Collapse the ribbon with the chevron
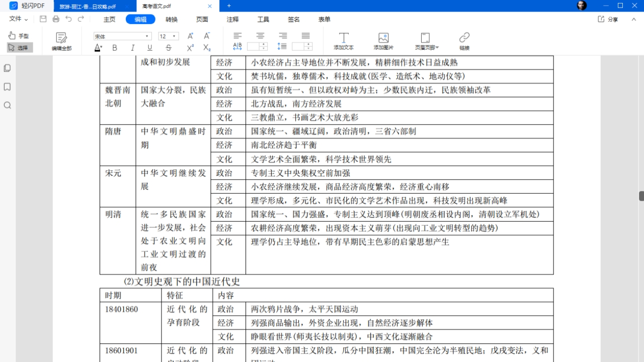The height and width of the screenshot is (362, 644). (x=635, y=19)
